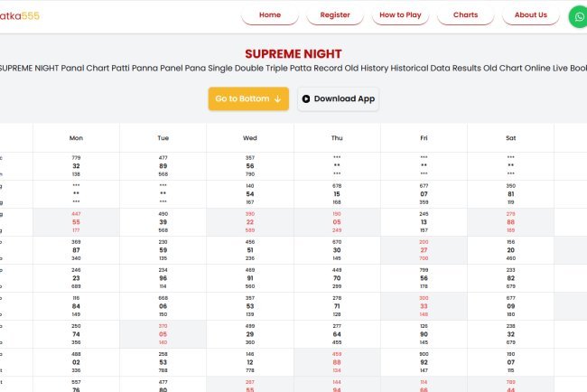Click the SUPREME NIGHT heading
Viewport: 587px width, 392px height.
293,54
